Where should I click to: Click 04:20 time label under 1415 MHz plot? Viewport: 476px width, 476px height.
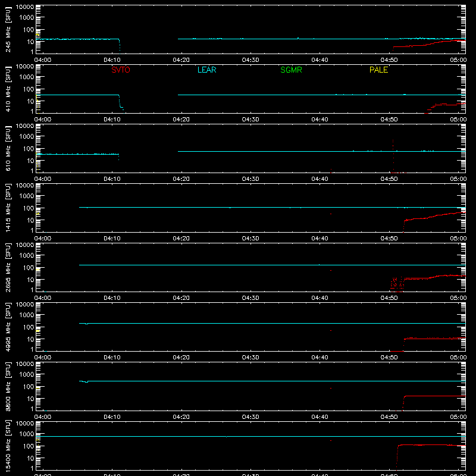coord(181,239)
